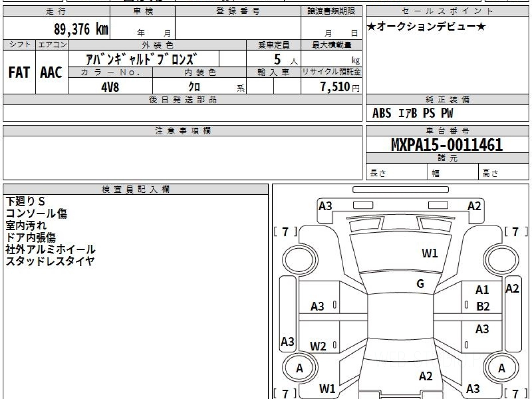The width and height of the screenshot is (532, 399).
Task: Select the 車台番号 header
Action: pyautogui.click(x=448, y=131)
